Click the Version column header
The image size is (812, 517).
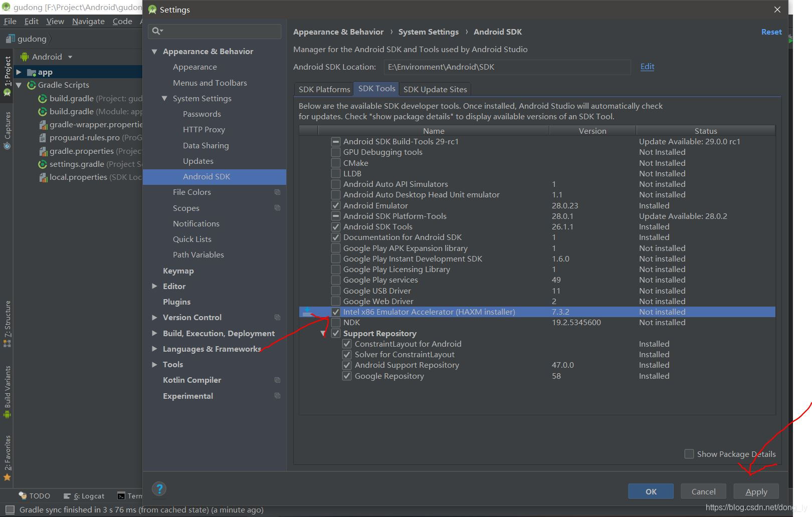tap(592, 131)
